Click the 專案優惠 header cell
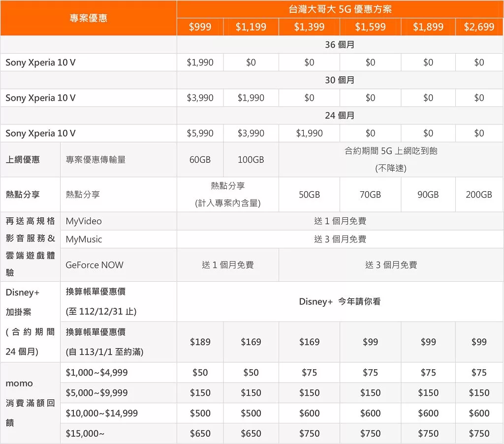 click(x=89, y=18)
